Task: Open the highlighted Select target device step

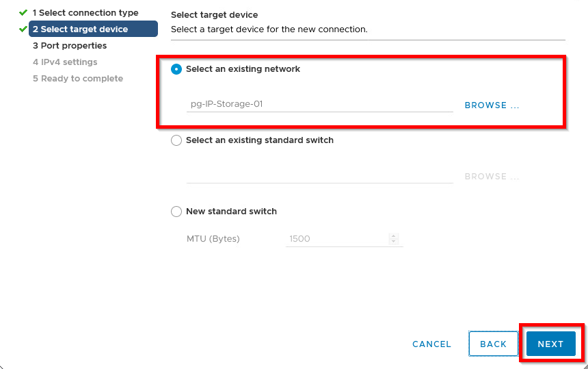Action: click(94, 29)
